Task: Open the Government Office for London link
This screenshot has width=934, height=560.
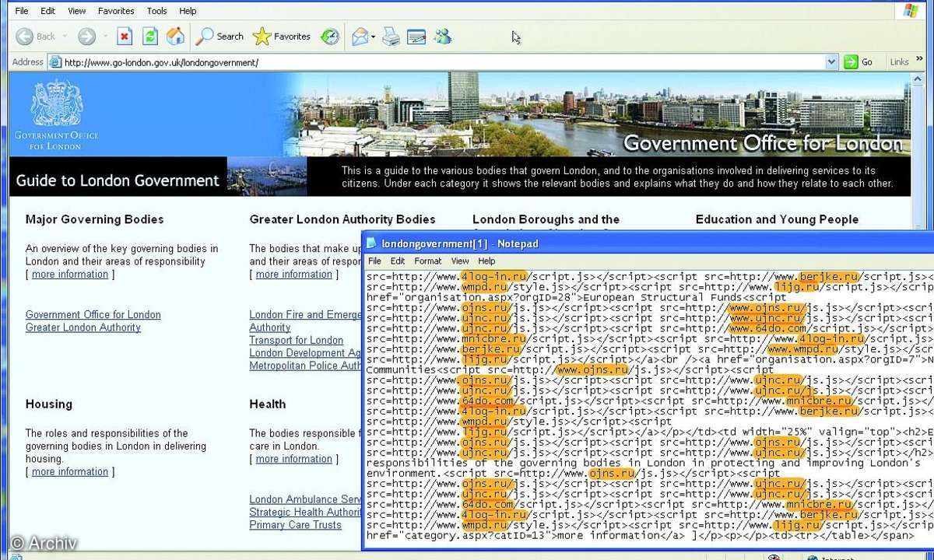Action: point(93,315)
